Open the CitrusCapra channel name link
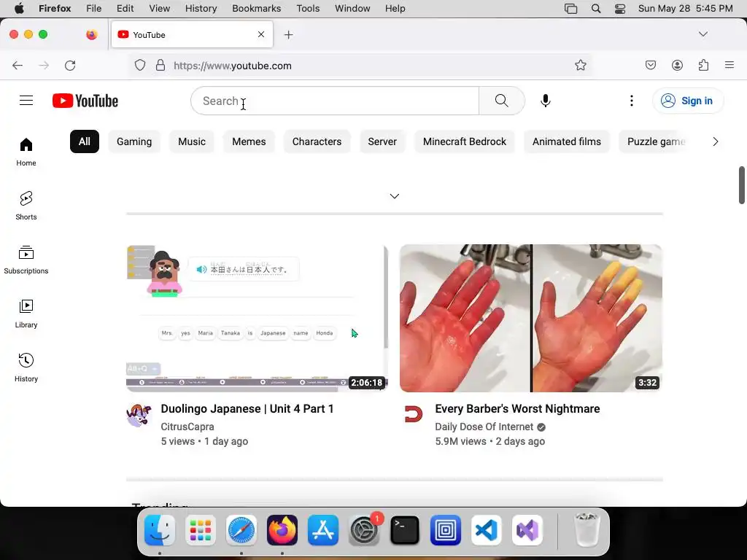 [x=187, y=427]
